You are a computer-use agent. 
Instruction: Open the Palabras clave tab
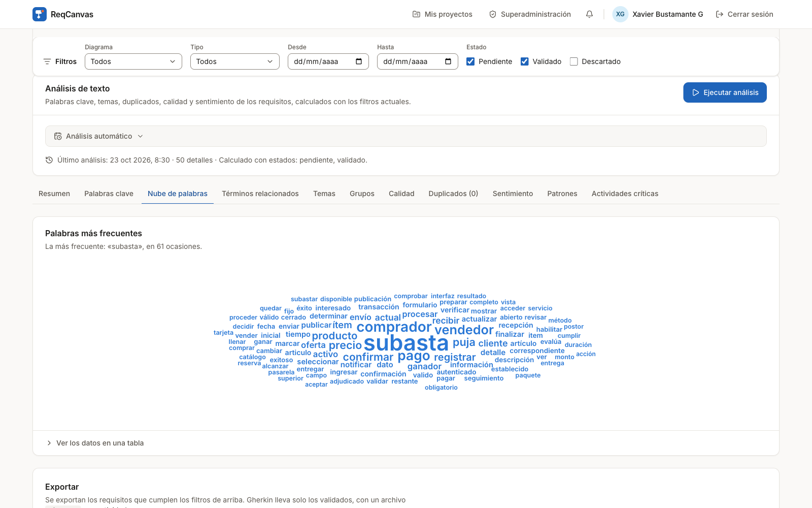(109, 194)
